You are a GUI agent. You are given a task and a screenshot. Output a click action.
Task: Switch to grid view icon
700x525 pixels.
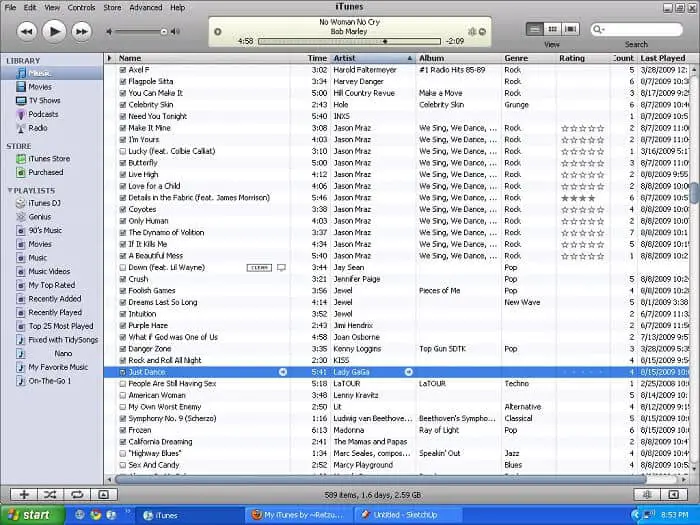[552, 29]
